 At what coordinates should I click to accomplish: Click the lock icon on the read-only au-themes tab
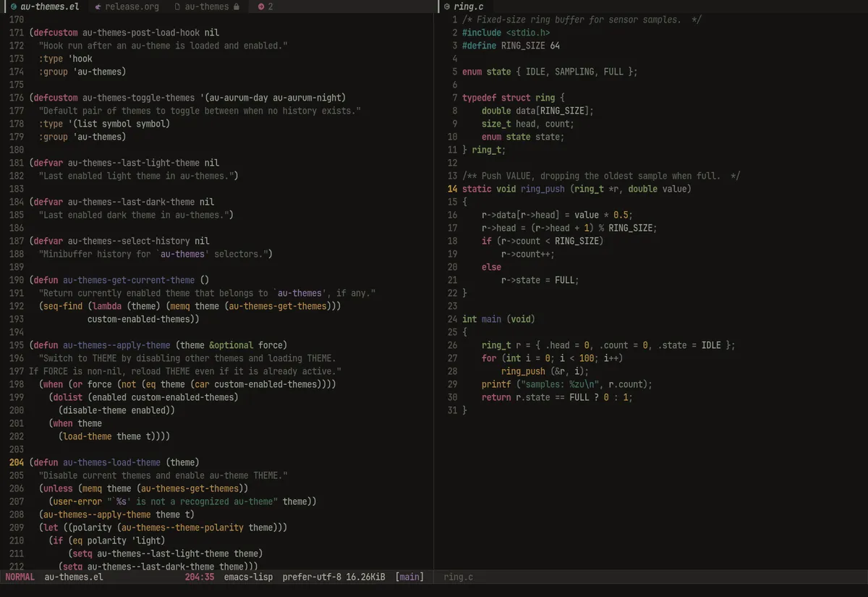(236, 7)
